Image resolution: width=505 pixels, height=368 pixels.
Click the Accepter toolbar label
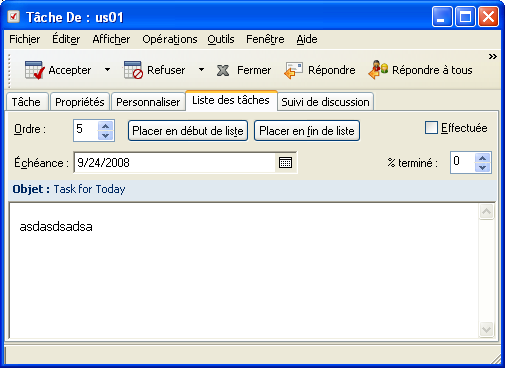pos(70,70)
